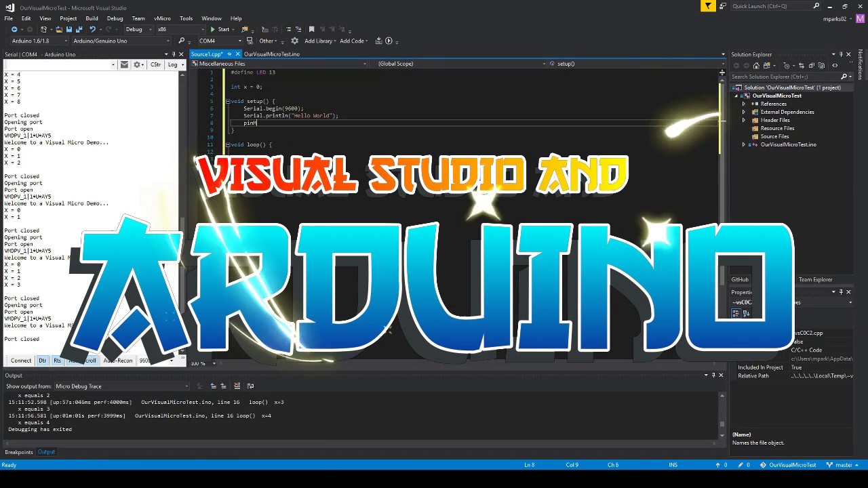868x488 pixels.
Task: Open the serial monitor gear options
Action: pyautogui.click(x=138, y=64)
